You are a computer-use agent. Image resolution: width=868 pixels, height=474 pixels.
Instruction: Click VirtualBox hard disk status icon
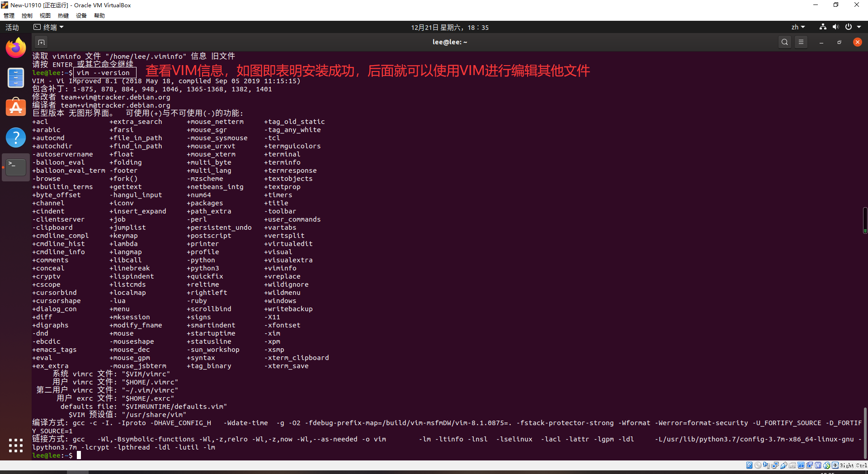click(x=749, y=465)
